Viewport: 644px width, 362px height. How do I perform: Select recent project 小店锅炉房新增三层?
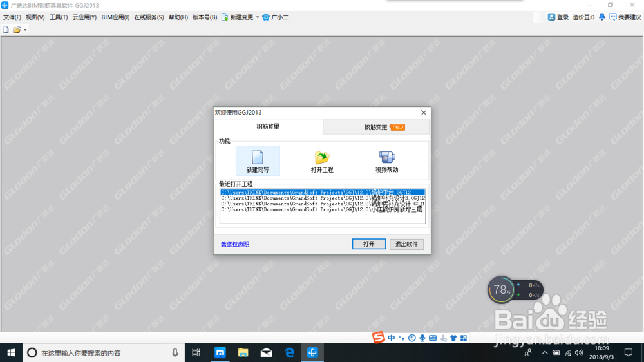[x=323, y=209]
